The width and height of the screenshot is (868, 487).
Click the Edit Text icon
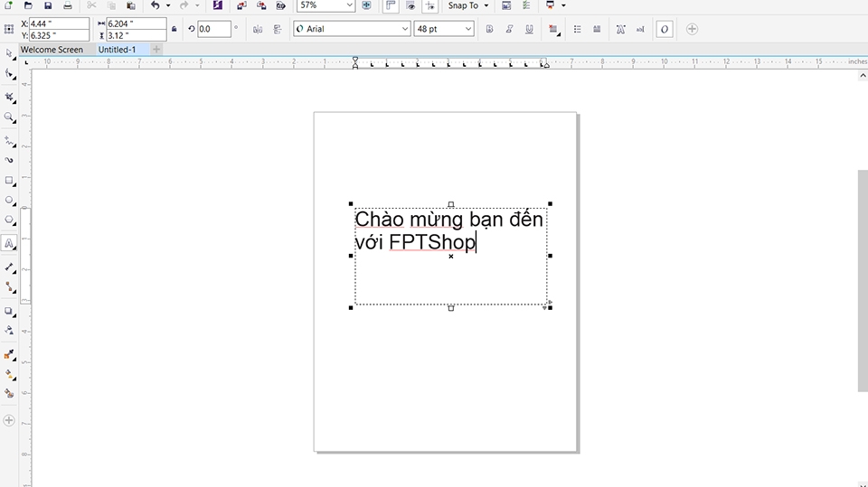point(640,29)
